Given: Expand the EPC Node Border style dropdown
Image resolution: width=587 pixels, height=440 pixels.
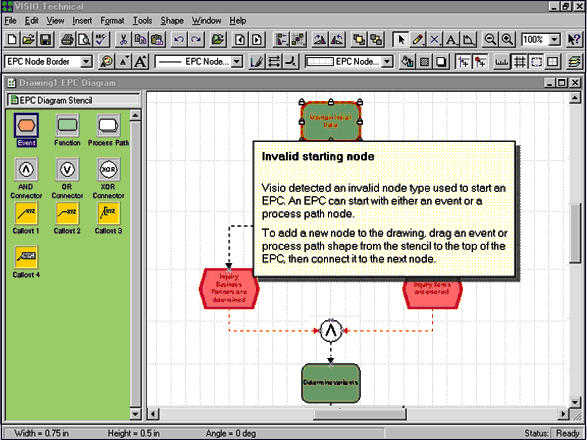Looking at the screenshot, I should click(86, 61).
